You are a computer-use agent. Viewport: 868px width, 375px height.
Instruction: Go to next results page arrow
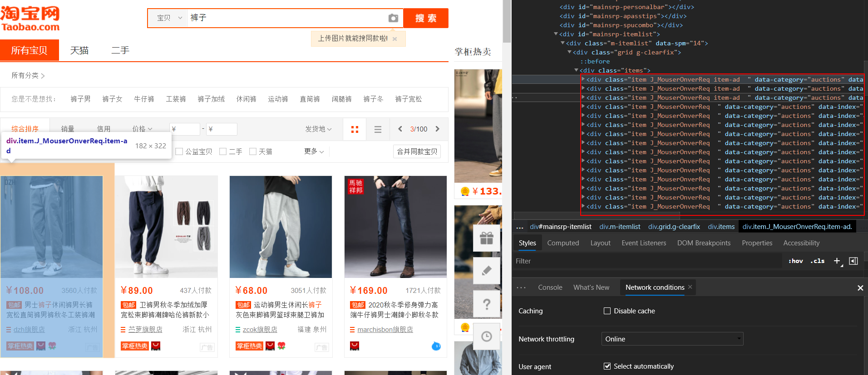(438, 129)
